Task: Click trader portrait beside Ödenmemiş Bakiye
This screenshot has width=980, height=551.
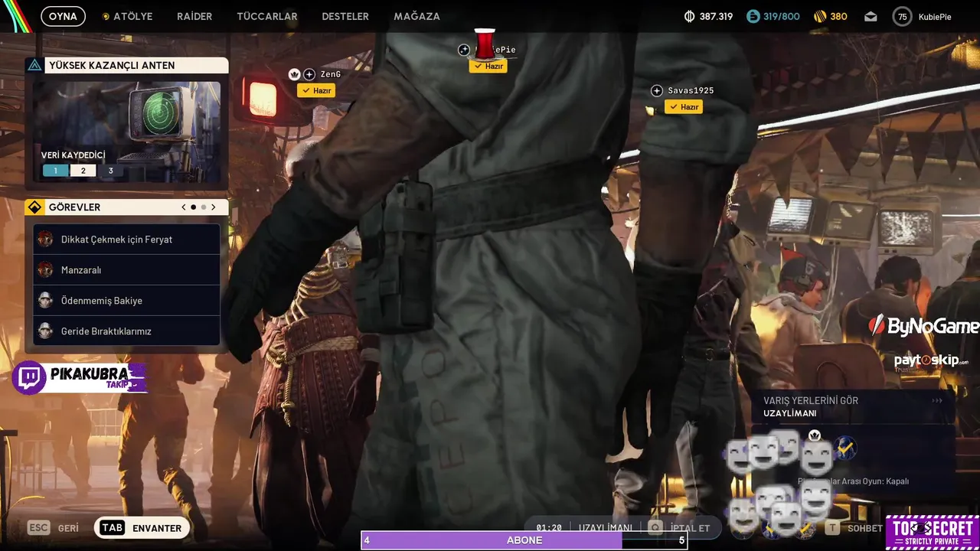Action: point(45,301)
